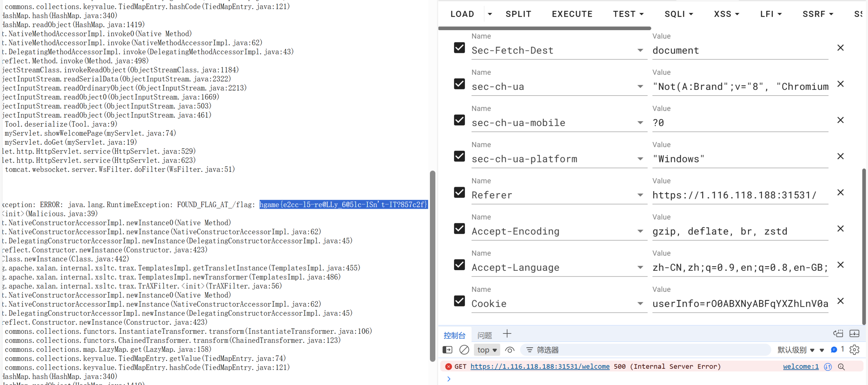Click the search icon on error row

coord(841,367)
